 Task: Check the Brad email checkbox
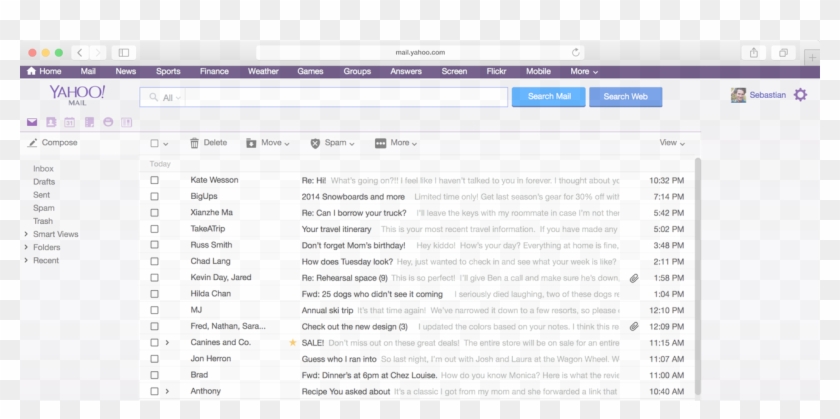(x=154, y=375)
